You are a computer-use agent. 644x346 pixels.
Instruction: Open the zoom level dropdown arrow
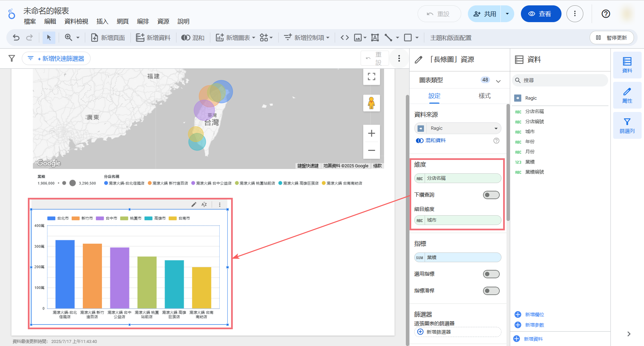click(x=78, y=38)
